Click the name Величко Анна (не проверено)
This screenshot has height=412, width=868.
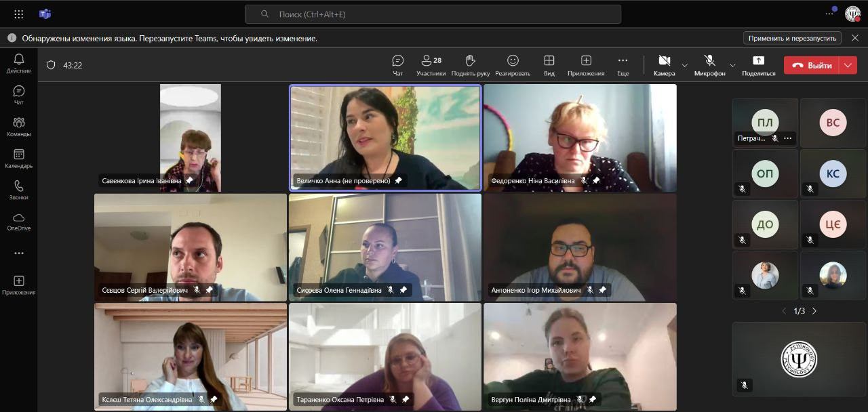[343, 181]
